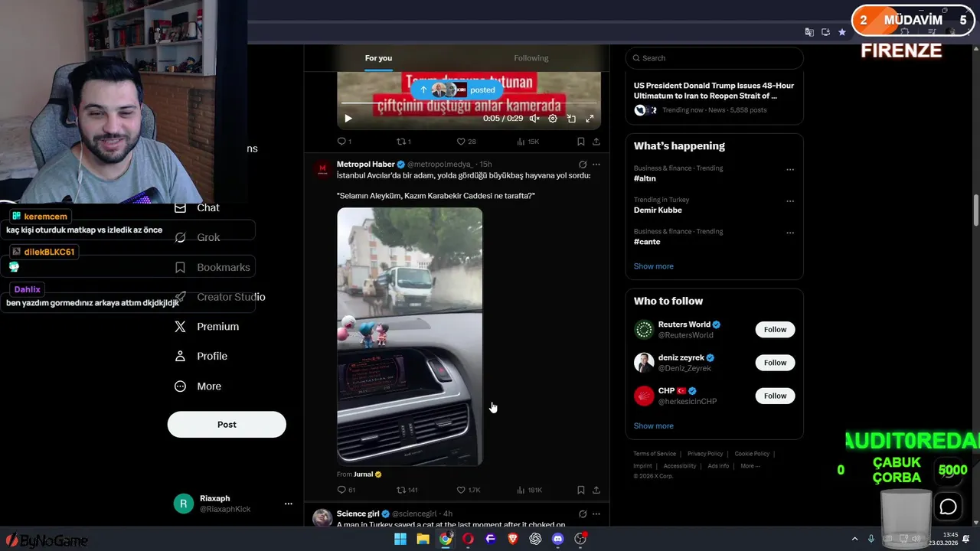Share the Metropol Haber post
The width and height of the screenshot is (980, 551).
pyautogui.click(x=596, y=490)
